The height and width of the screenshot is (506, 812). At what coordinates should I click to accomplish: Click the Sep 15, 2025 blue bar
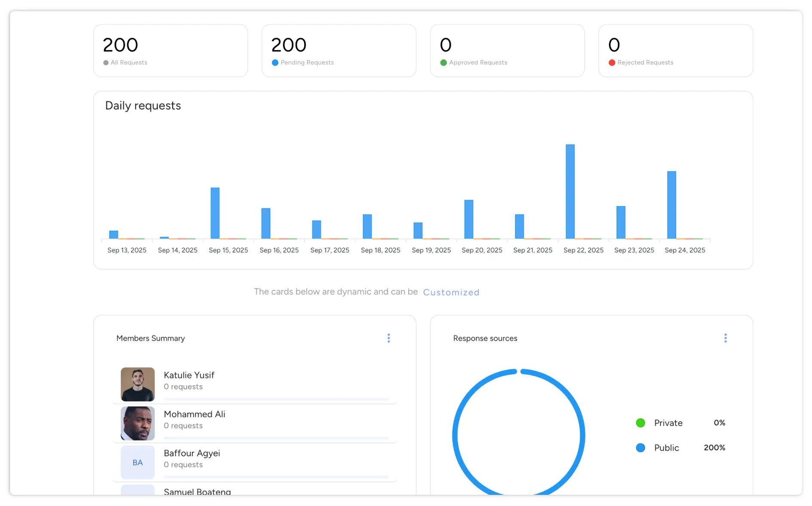(215, 213)
